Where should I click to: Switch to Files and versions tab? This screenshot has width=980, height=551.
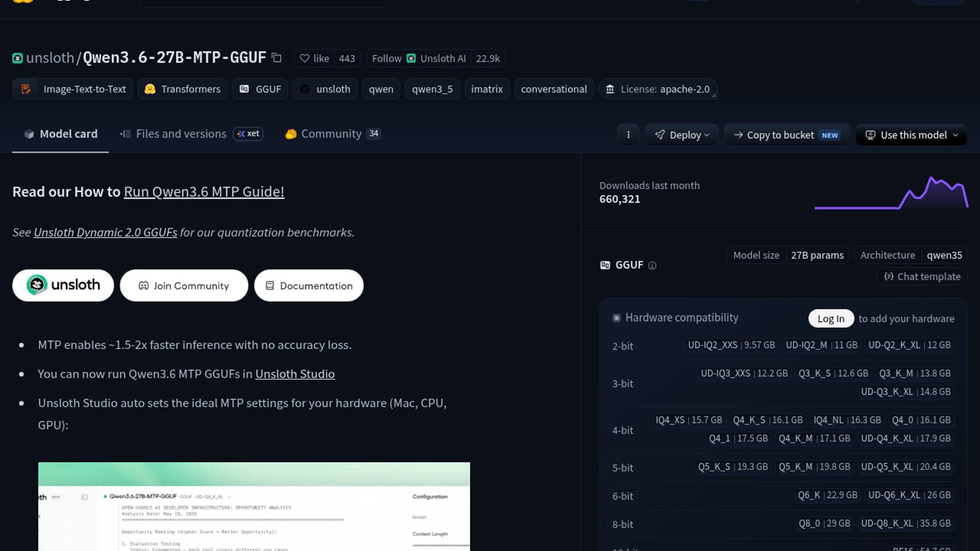[x=191, y=134]
